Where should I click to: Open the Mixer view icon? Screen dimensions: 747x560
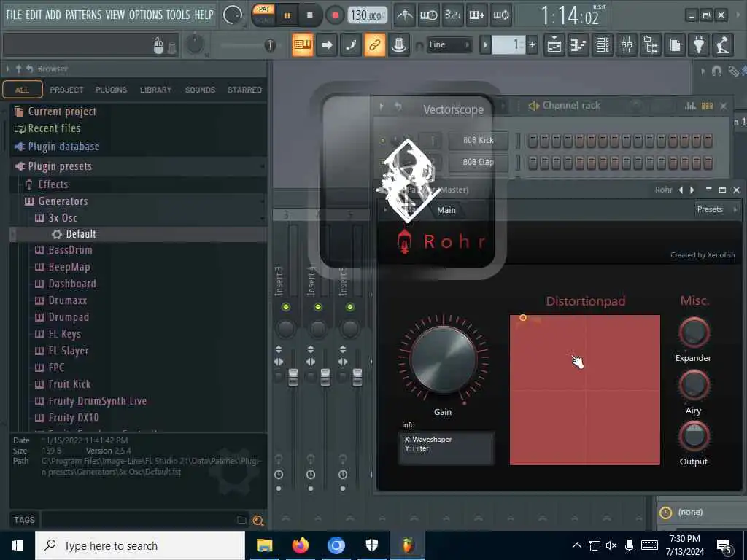[x=627, y=45]
